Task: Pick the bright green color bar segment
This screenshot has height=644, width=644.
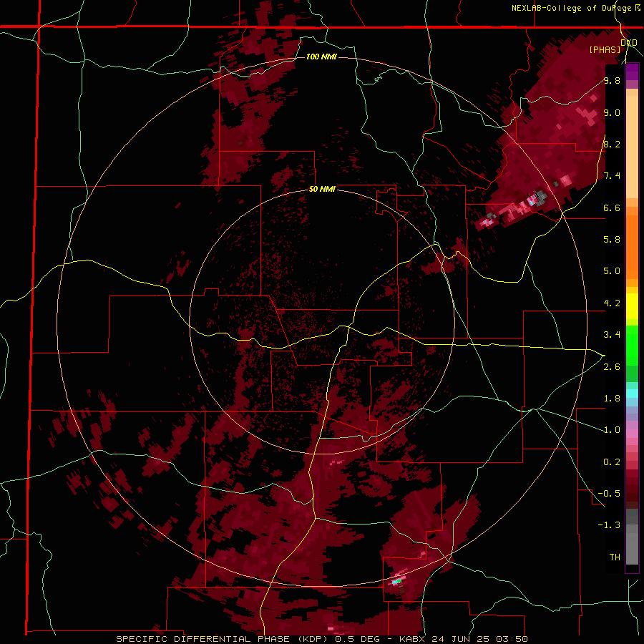Action: pyautogui.click(x=632, y=345)
